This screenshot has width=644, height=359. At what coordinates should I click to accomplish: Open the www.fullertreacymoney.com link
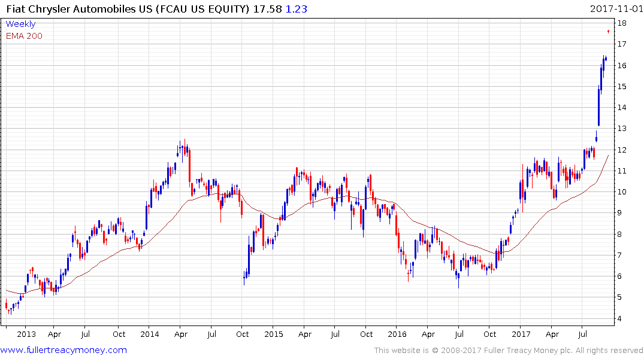[64, 350]
